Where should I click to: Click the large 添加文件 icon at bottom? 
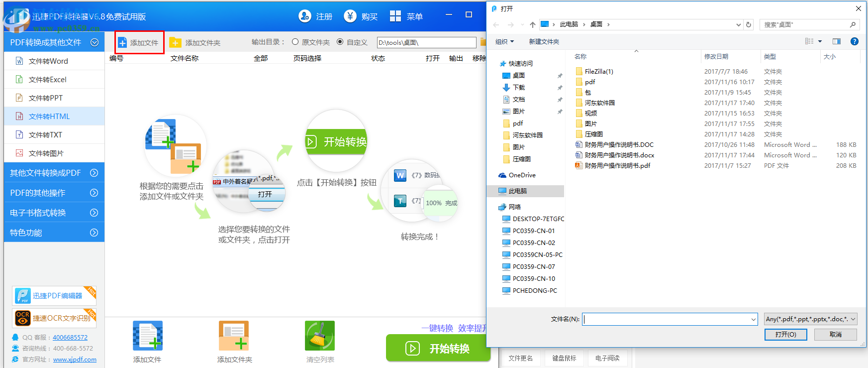[x=148, y=336]
